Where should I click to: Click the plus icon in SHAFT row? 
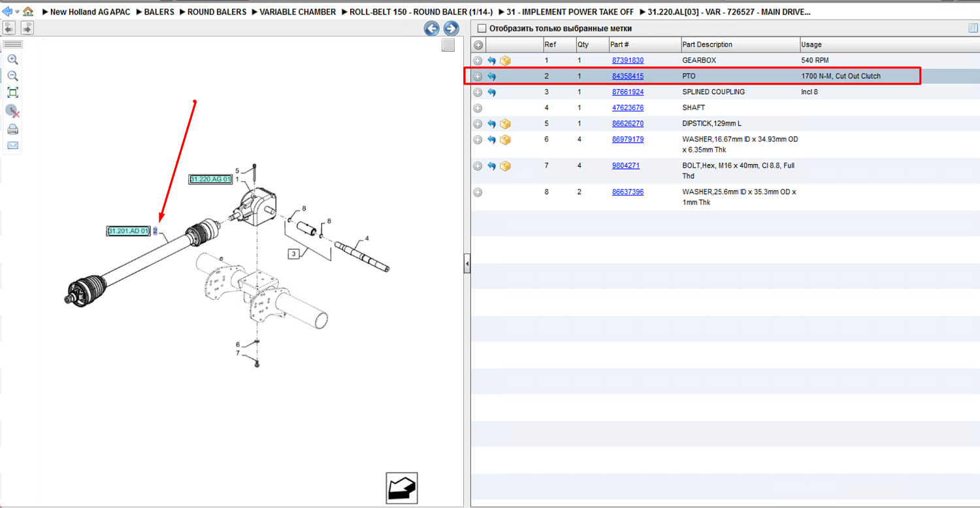[478, 108]
